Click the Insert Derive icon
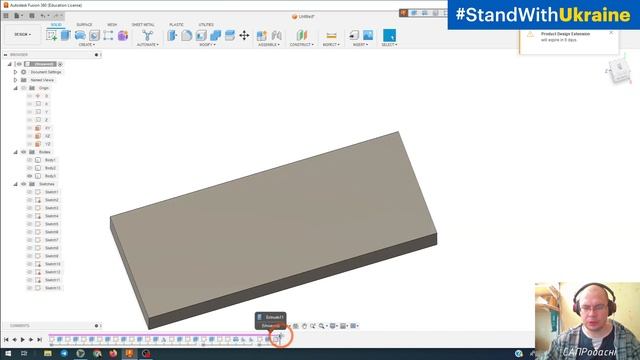Image resolution: width=640 pixels, height=360 pixels. (x=354, y=36)
